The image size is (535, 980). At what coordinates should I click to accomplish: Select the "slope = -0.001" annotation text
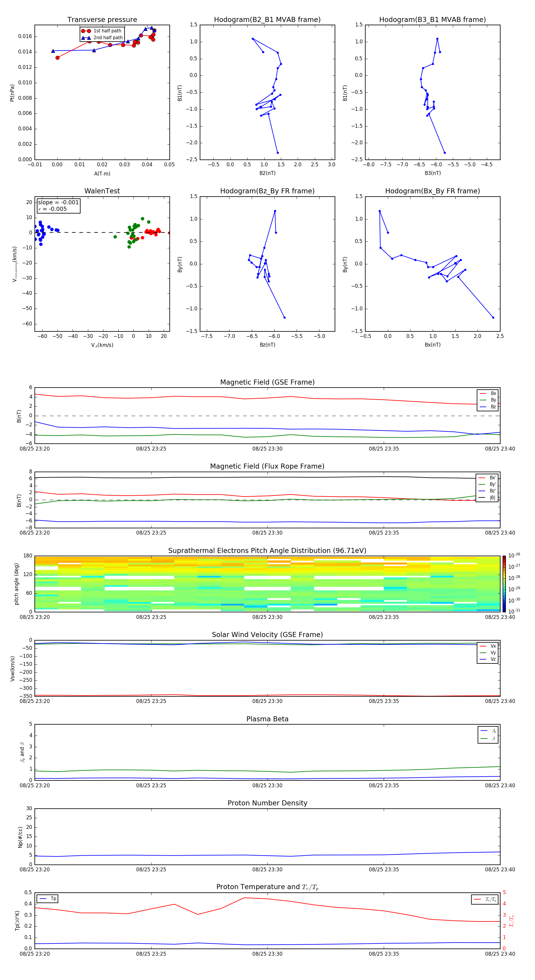point(58,203)
